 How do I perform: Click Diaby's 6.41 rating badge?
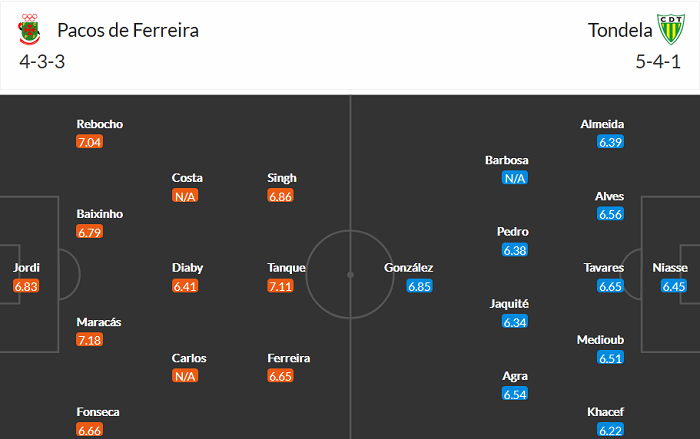click(185, 286)
